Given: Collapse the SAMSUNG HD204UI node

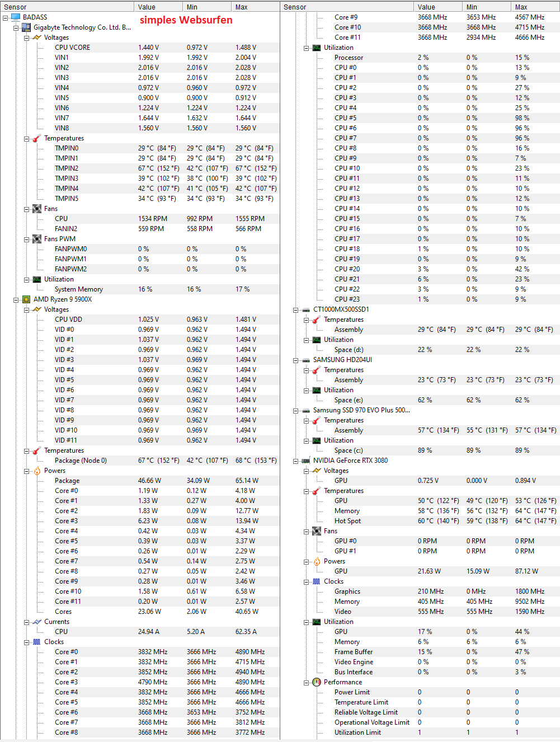Looking at the screenshot, I should (296, 360).
